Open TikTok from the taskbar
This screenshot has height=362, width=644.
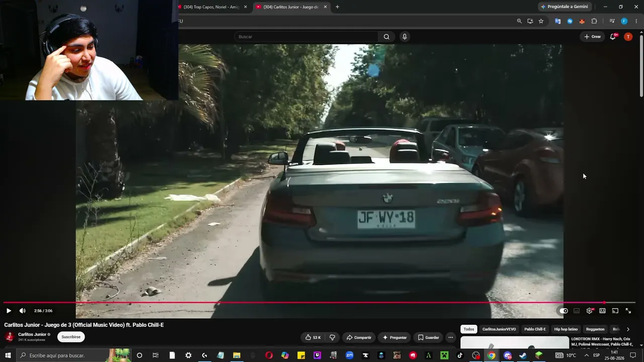pos(460,355)
